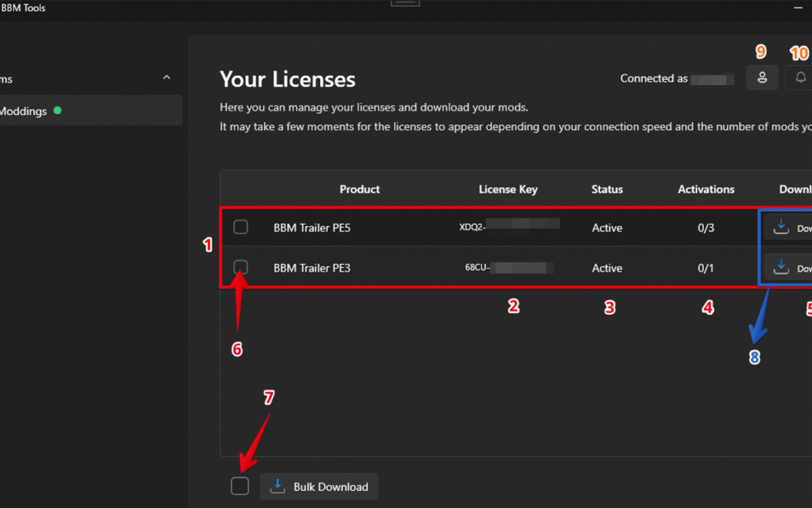Click the BBM Tools logo area
812x508 pixels.
(x=25, y=8)
